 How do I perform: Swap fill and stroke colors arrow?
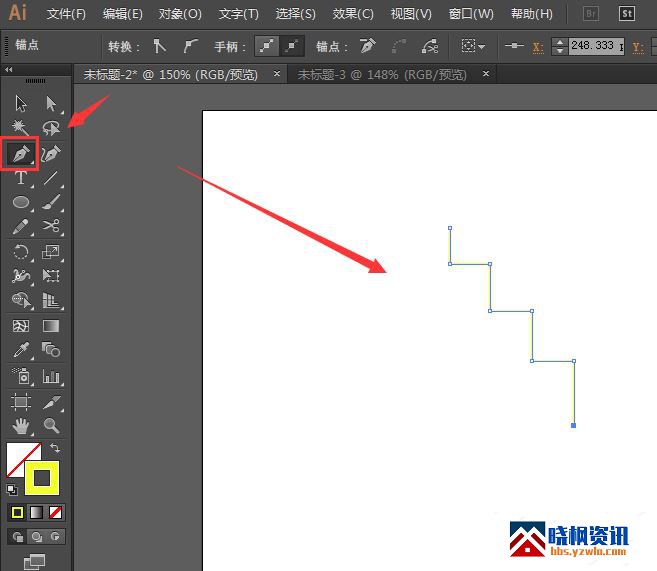coord(55,449)
